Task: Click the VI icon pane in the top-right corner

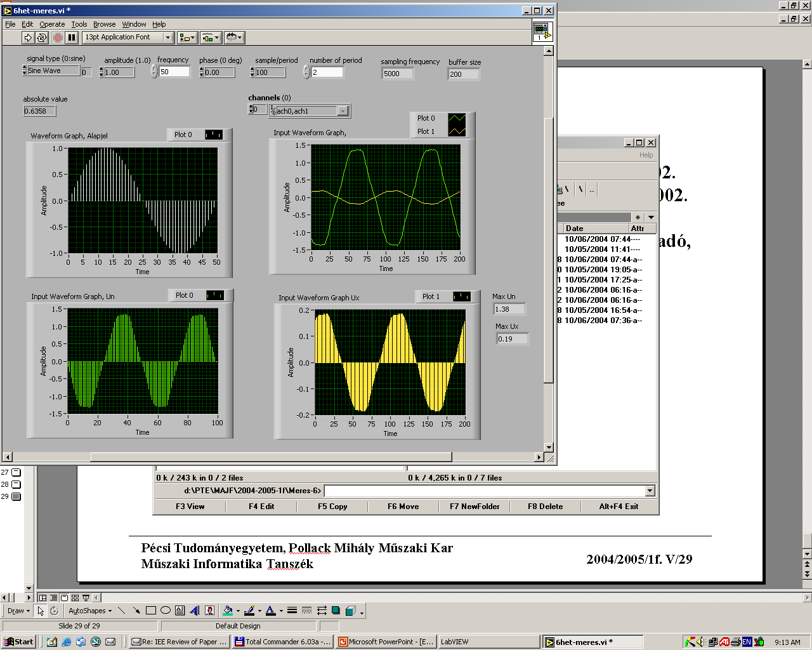Action: click(x=542, y=32)
